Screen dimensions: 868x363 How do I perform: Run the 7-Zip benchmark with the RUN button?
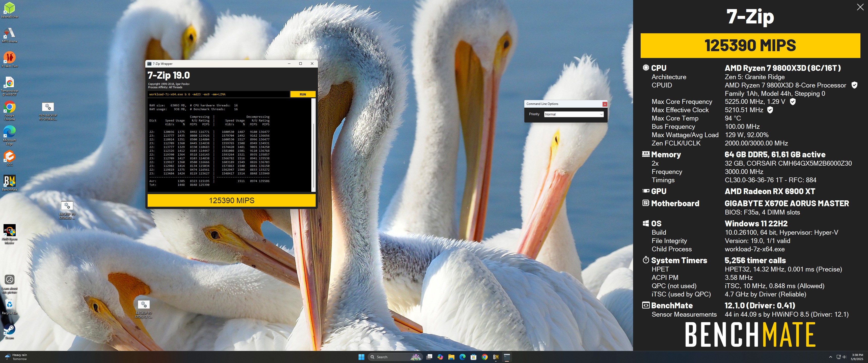click(x=303, y=94)
